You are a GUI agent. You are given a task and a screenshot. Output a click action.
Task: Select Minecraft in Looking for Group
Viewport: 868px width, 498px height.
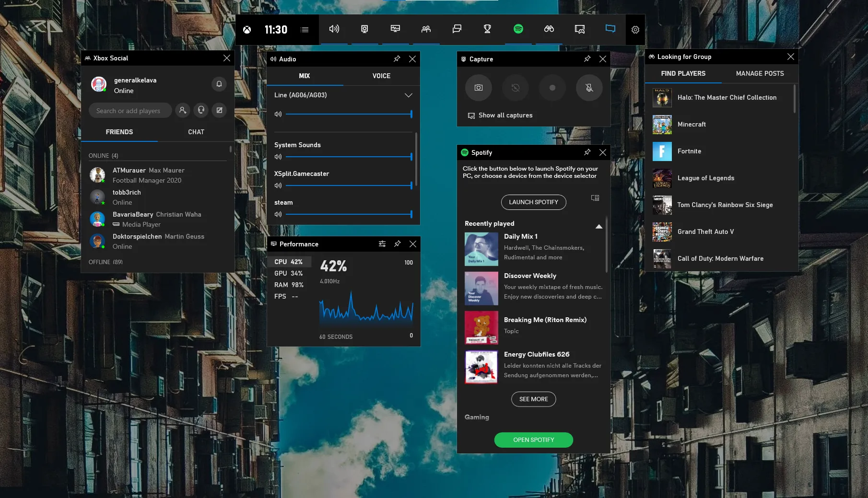point(719,125)
